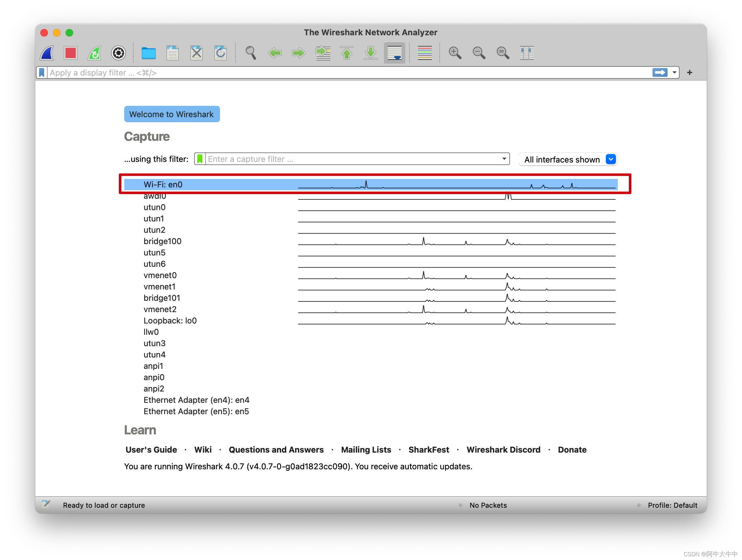The image size is (742, 560).
Task: Select the bridge100 interface
Action: click(371, 241)
